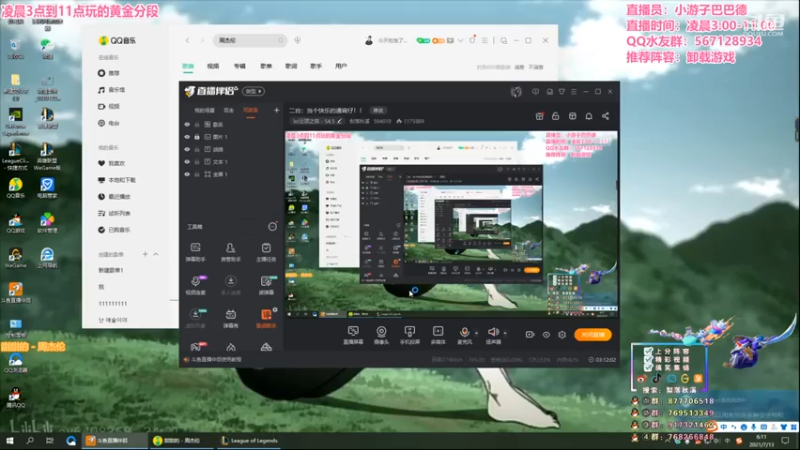This screenshot has width=800, height=450.
Task: Switch to 视频 tab in QQ Music results
Action: 213,66
